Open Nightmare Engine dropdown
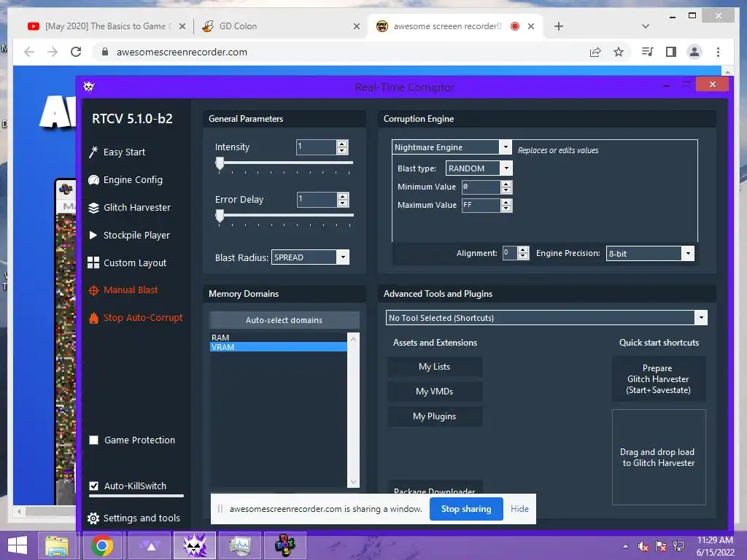 pyautogui.click(x=506, y=147)
